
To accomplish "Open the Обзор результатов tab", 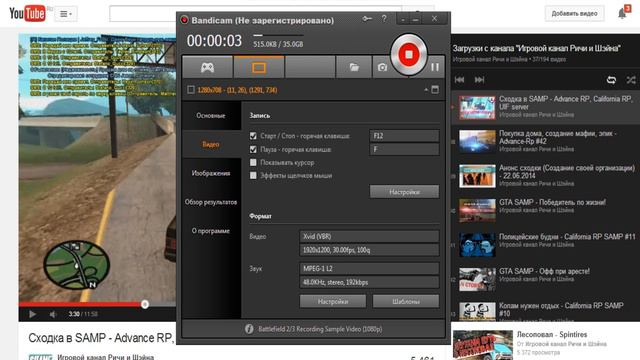I will point(211,202).
